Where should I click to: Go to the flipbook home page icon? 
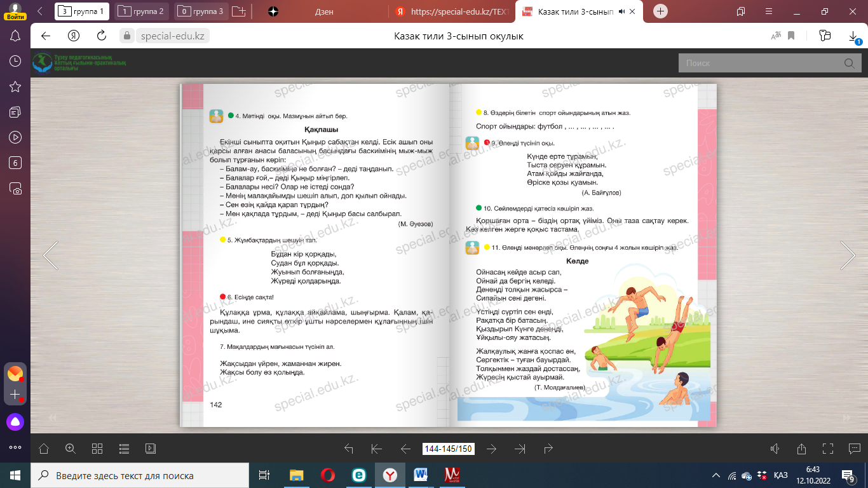tap(44, 449)
